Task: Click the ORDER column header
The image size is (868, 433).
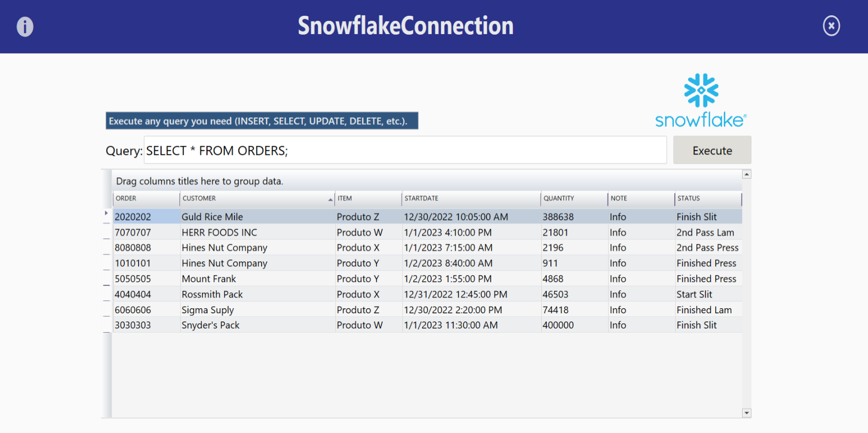Action: coord(145,199)
